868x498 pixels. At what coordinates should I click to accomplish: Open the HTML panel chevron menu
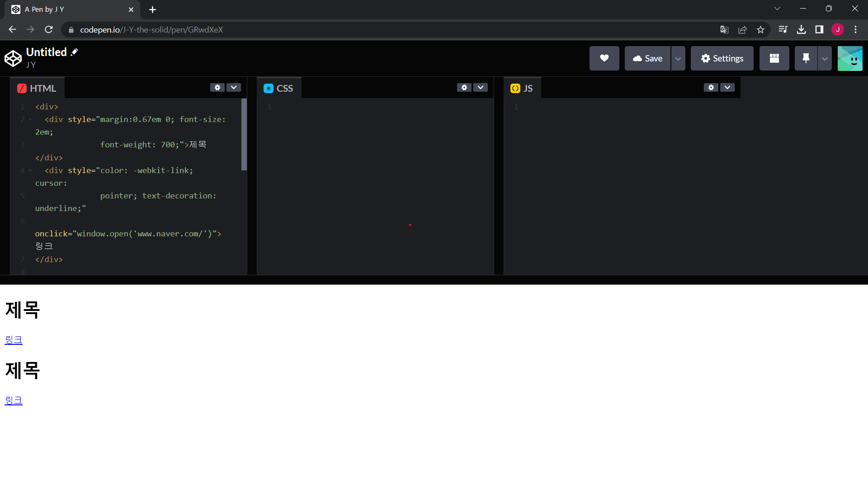tap(234, 88)
